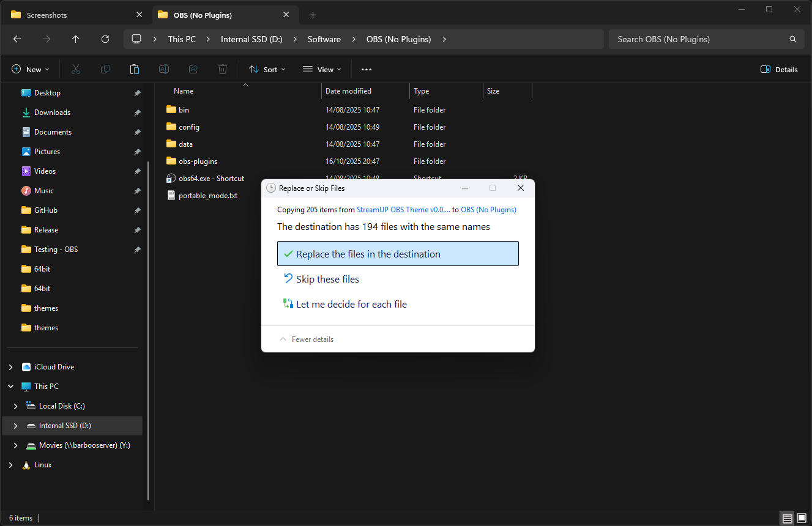Close the OBS (No Plugins) tab
This screenshot has height=526, width=812.
tap(286, 15)
